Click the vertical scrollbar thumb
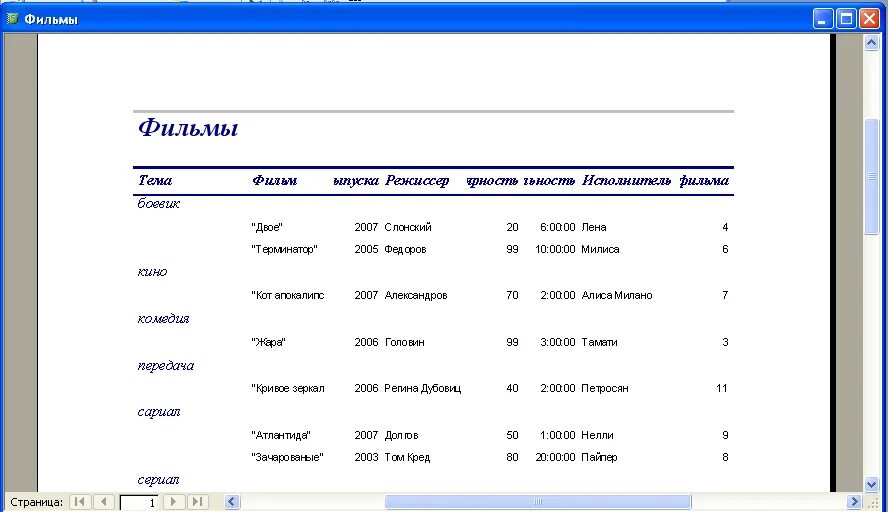The width and height of the screenshot is (888, 512). (x=871, y=176)
